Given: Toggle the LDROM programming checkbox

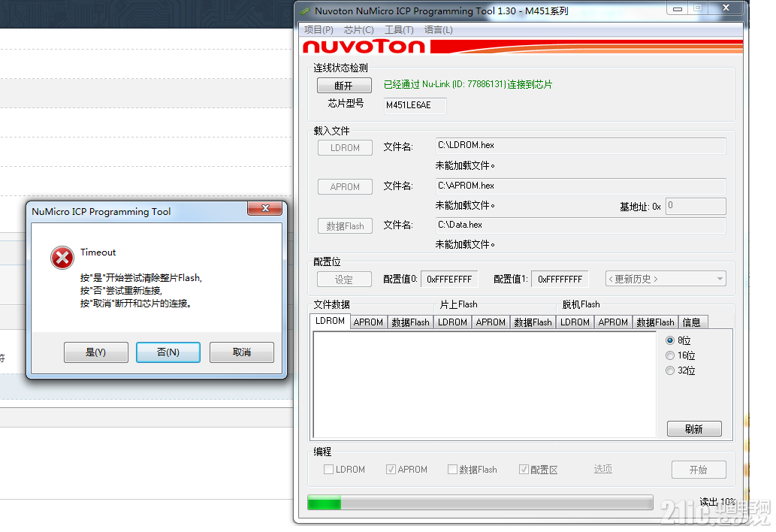Looking at the screenshot, I should coord(328,469).
